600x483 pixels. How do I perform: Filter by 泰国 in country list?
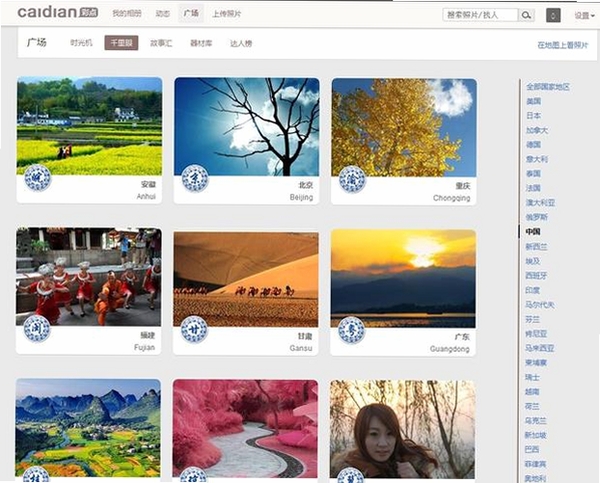click(533, 174)
